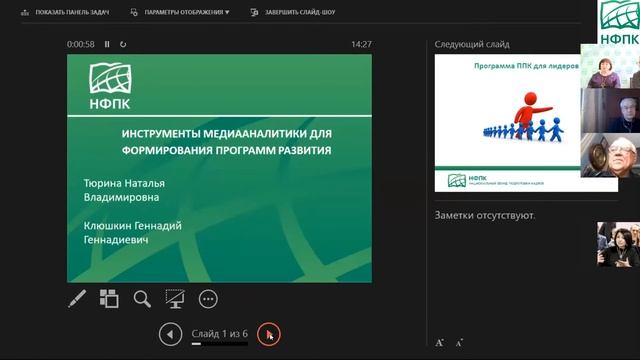Click the clock time 14:27
The width and height of the screenshot is (640, 360).
pos(361,44)
